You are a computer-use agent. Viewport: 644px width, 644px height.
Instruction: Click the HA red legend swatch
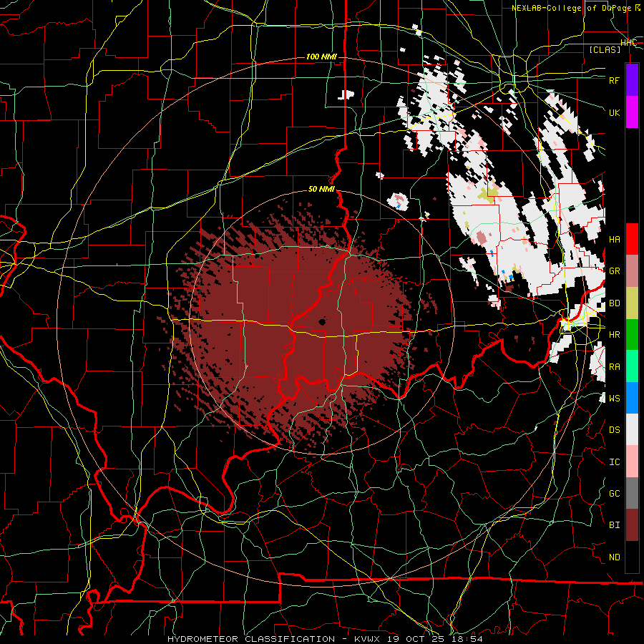click(x=632, y=239)
